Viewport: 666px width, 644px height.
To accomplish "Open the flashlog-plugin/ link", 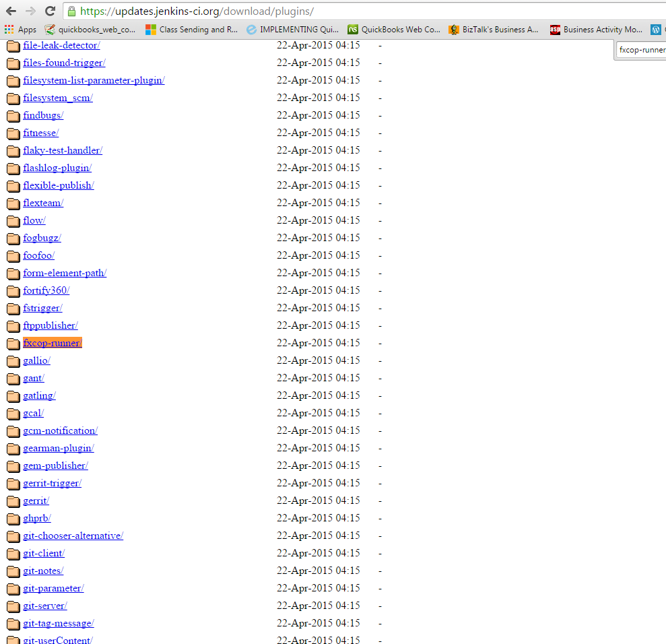I will 57,168.
